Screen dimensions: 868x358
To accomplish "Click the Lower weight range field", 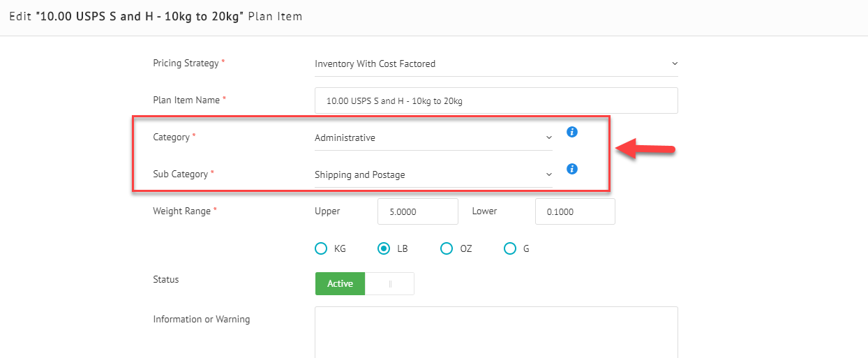I will [575, 211].
